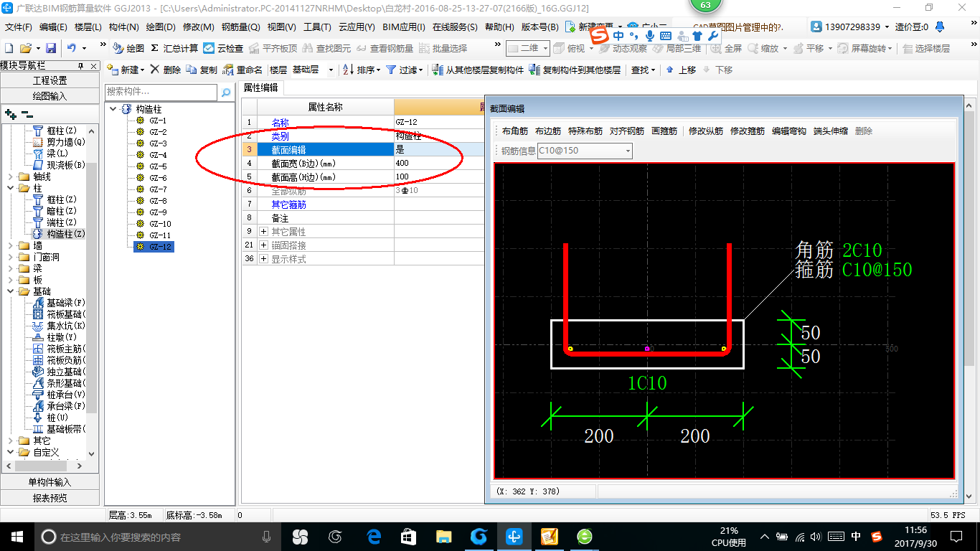The image size is (980, 551).
Task: Select 独立基础 in navigation tree
Action: 65,372
